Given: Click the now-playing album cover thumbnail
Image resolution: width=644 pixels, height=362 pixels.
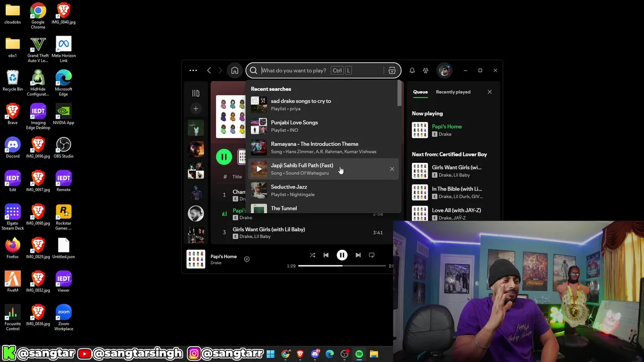Looking at the screenshot, I should pos(196,259).
